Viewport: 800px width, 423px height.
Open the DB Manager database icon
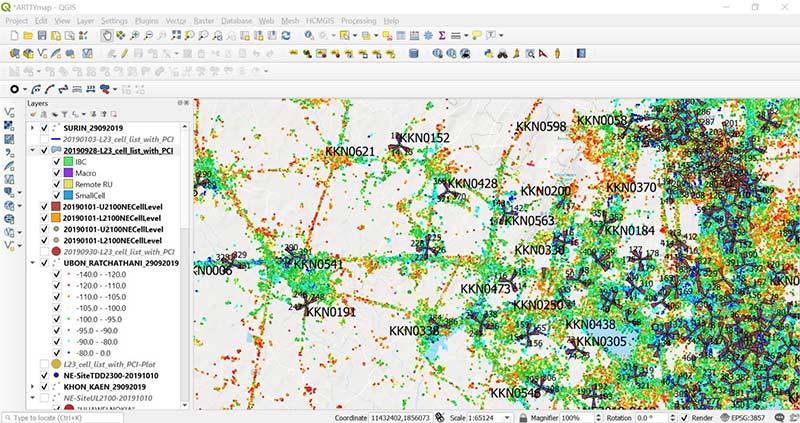coord(414,53)
